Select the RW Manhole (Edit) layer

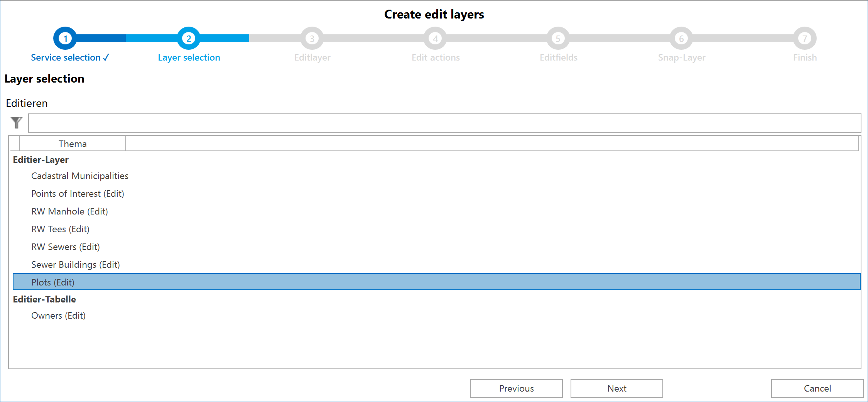[69, 211]
